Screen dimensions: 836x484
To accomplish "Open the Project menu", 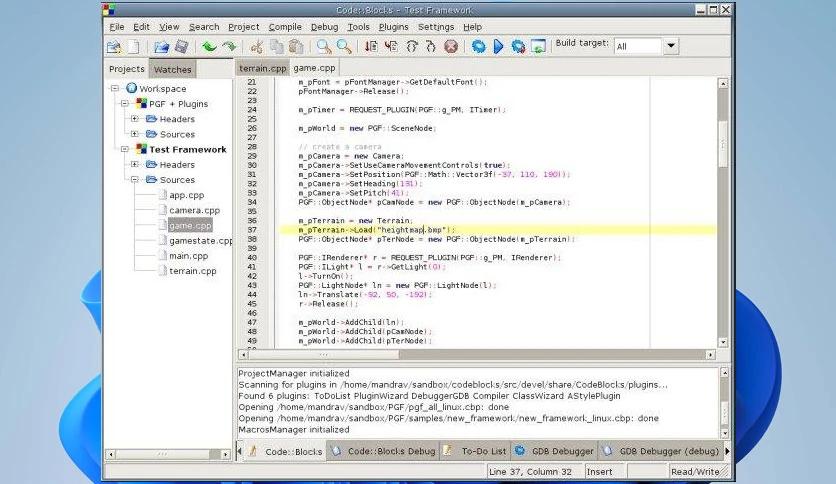I will (x=244, y=27).
